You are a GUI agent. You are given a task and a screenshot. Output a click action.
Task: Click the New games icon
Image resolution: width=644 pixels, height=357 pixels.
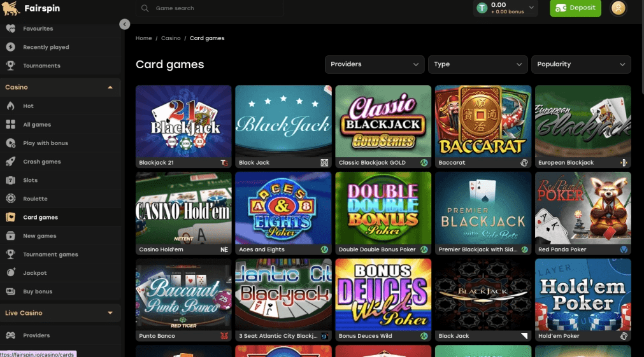pyautogui.click(x=11, y=236)
